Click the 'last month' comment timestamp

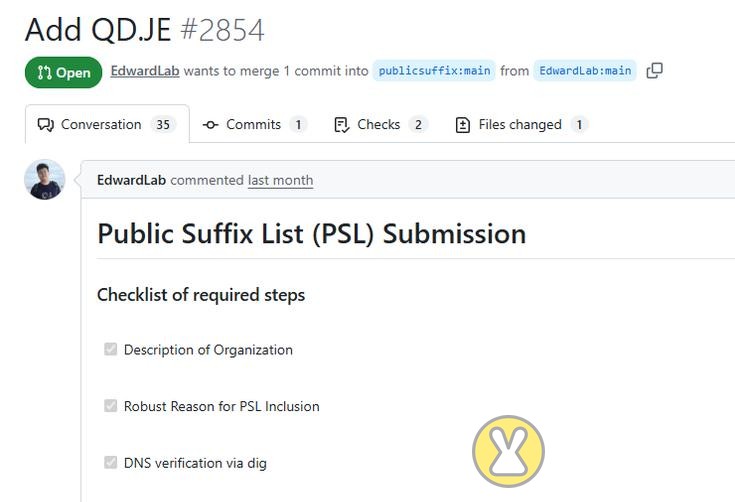tap(280, 180)
